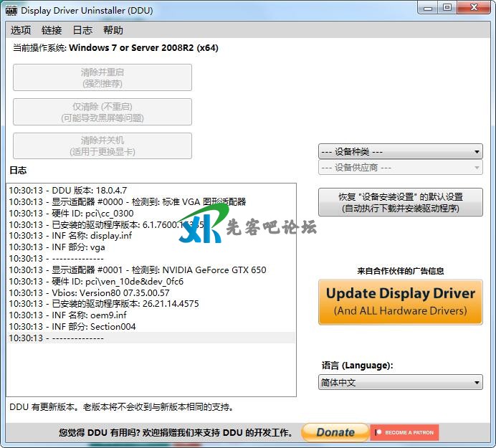
Task: Select the NVIDIA GeForce GTX 650 log line
Action: pyautogui.click(x=138, y=270)
